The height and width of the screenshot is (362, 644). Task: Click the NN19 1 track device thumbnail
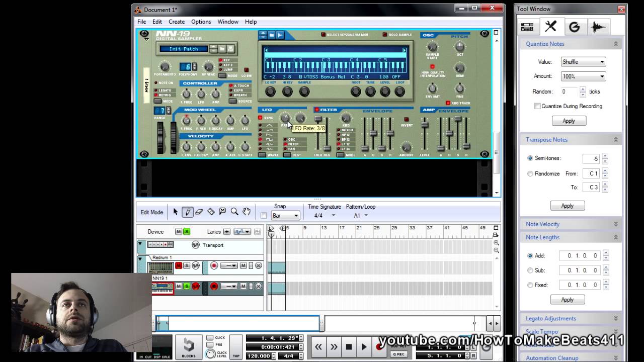163,288
